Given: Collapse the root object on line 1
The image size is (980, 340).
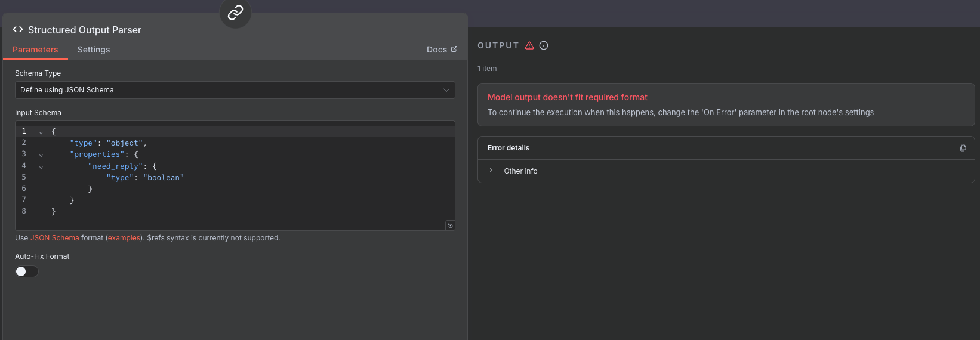Looking at the screenshot, I should 41,132.
